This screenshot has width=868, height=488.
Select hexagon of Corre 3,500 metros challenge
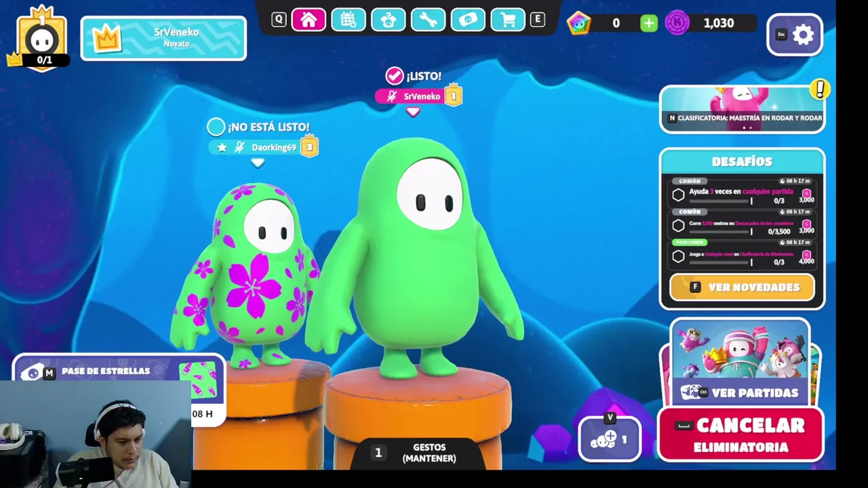pos(678,226)
